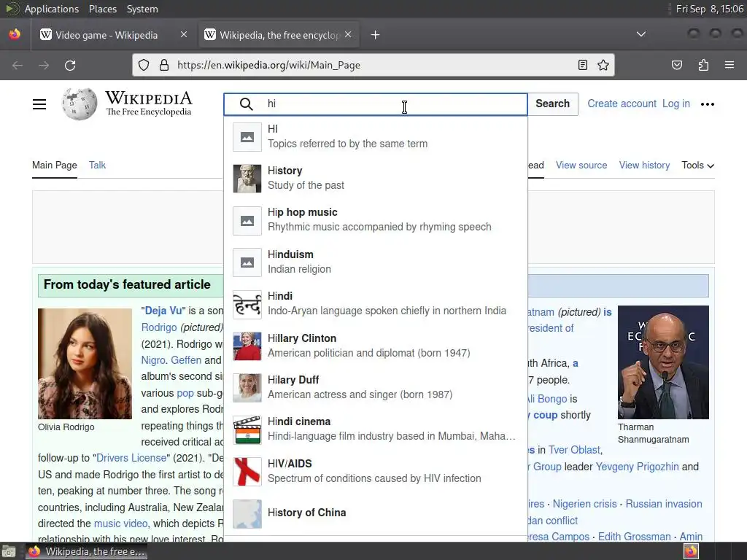Image resolution: width=747 pixels, height=560 pixels.
Task: Select the Hindi cinema suggestion
Action: [x=376, y=429]
